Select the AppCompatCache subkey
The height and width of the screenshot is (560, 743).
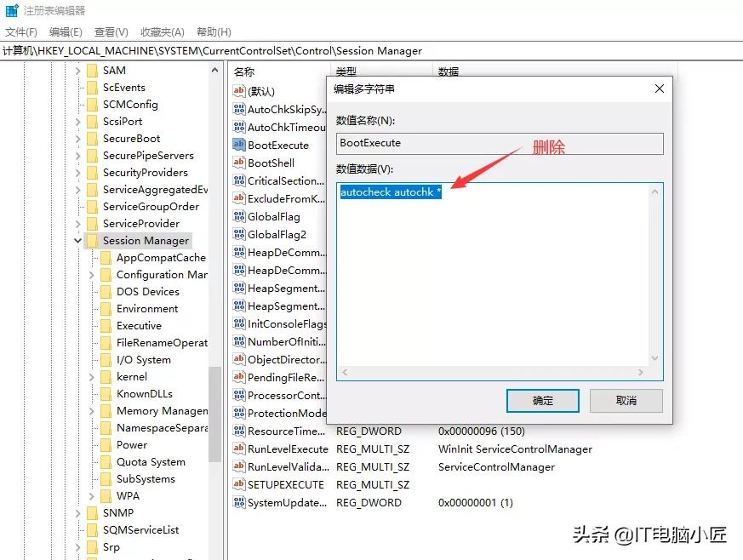click(161, 258)
